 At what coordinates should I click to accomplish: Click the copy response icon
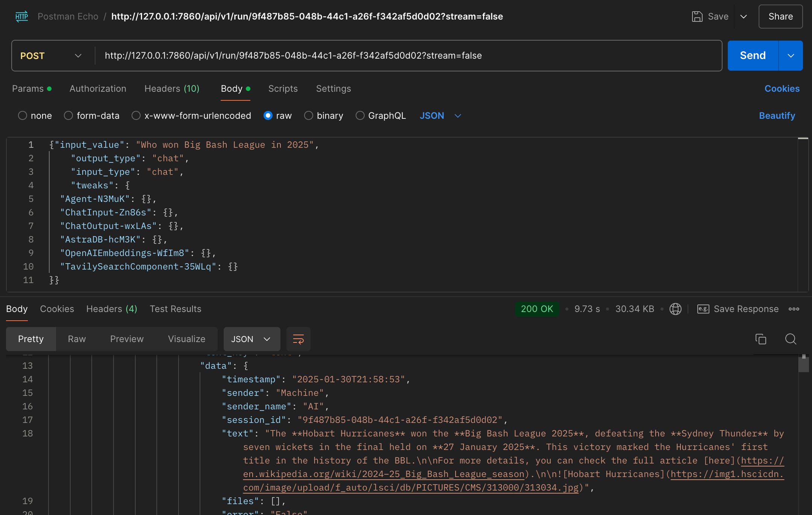761,339
